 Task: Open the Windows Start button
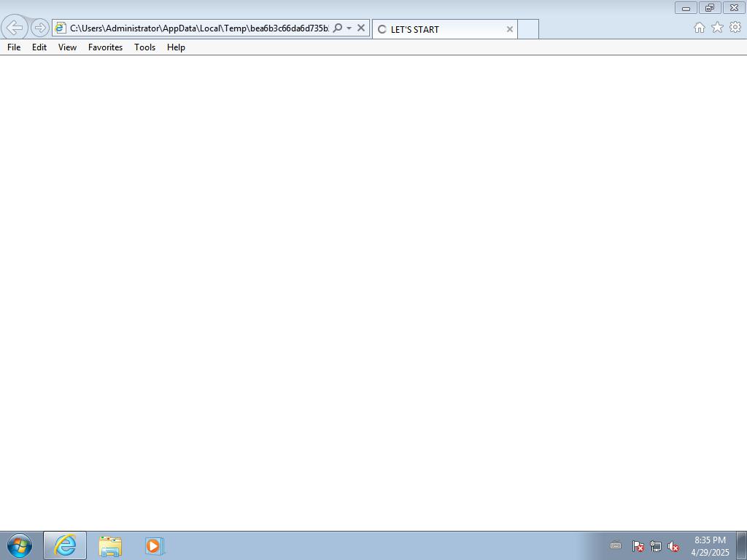click(20, 545)
